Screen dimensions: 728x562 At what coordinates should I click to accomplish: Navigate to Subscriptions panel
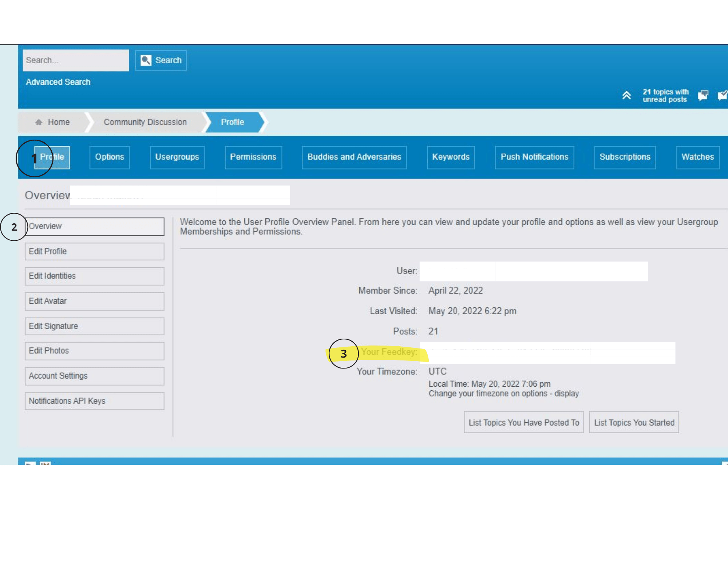click(624, 156)
